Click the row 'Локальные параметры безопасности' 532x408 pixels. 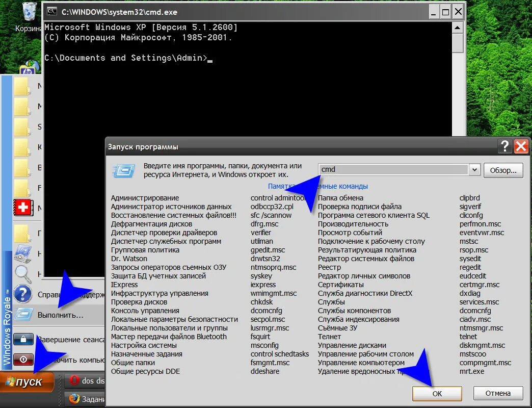click(174, 319)
